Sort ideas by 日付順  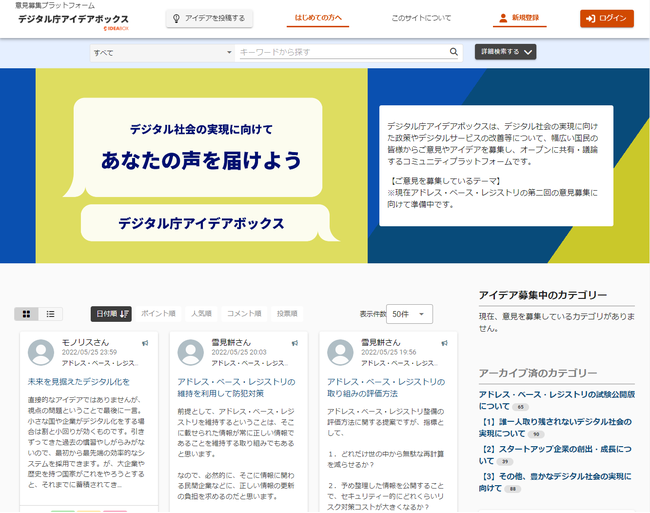pos(111,314)
